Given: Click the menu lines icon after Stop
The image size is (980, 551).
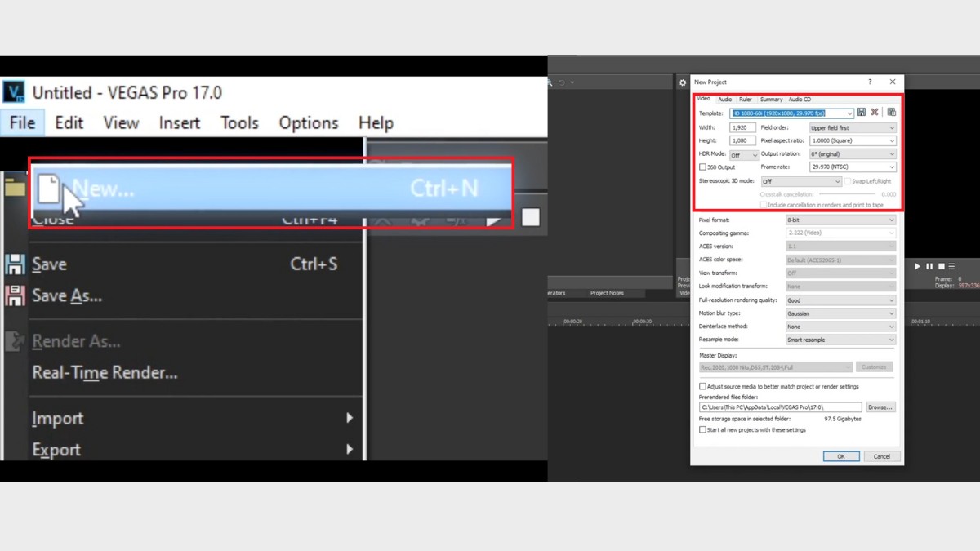Looking at the screenshot, I should click(951, 267).
